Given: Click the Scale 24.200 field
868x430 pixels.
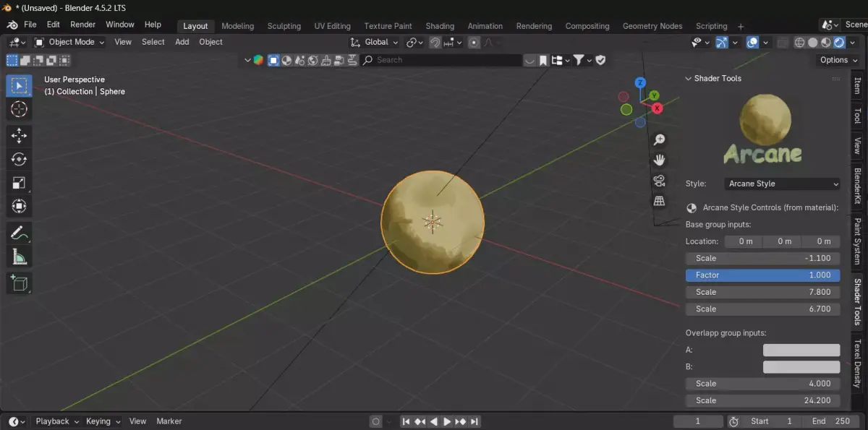Looking at the screenshot, I should pyautogui.click(x=762, y=400).
